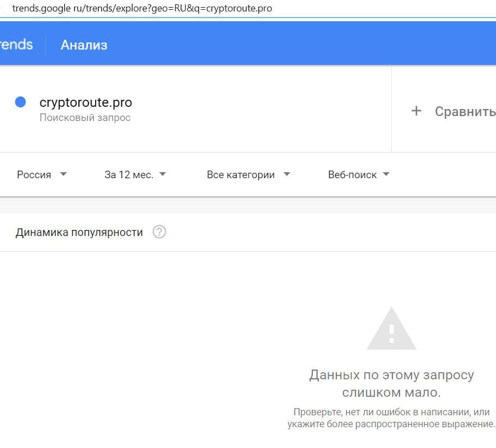Viewport: 496px width, 448px height.
Task: Click the arrow next to За 12 мес.
Action: click(x=162, y=174)
